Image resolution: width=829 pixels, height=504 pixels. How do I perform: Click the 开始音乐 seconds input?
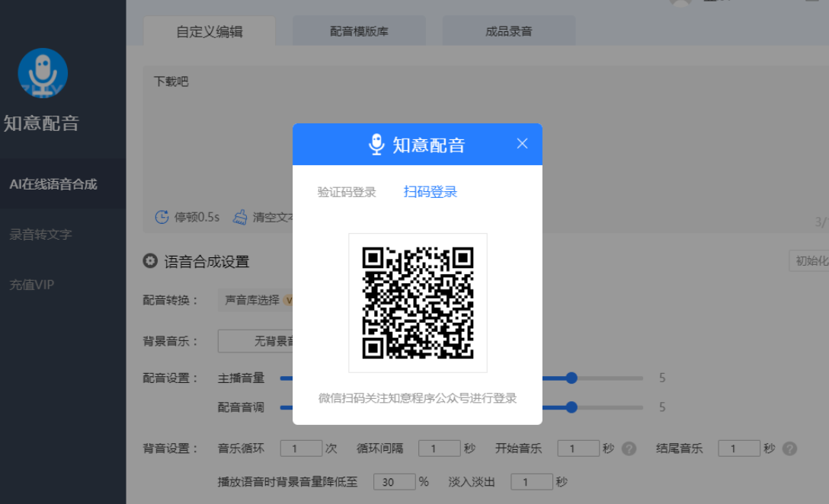coord(578,448)
